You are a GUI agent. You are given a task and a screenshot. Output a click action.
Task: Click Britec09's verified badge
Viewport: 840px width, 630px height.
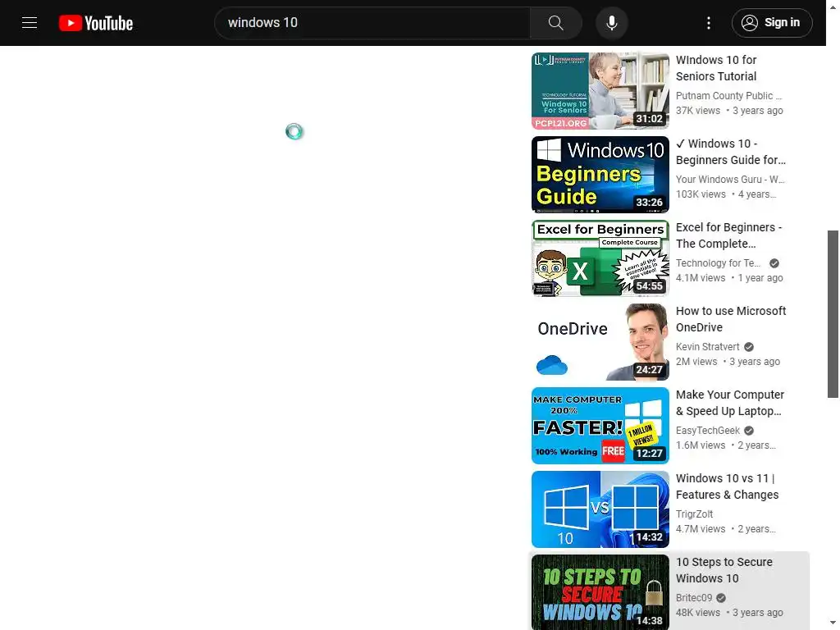tap(721, 597)
